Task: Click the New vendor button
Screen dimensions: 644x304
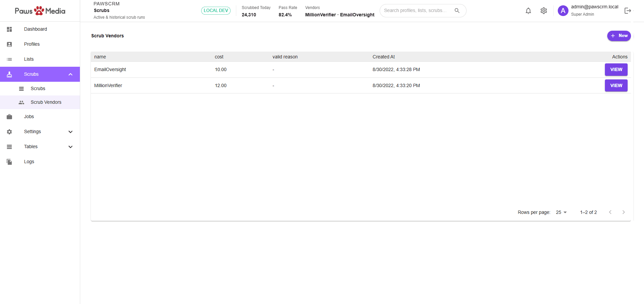Action: coord(619,36)
